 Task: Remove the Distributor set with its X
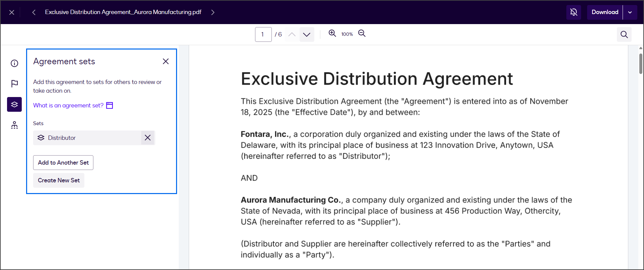coord(148,138)
